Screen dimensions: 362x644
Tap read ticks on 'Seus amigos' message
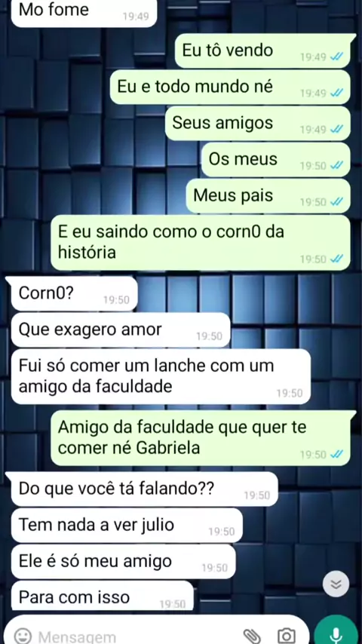tap(336, 130)
